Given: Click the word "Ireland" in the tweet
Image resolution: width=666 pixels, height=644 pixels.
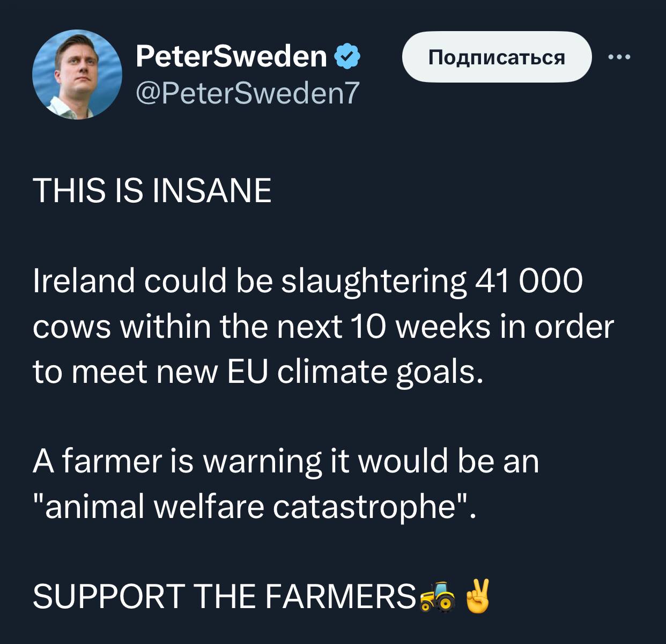Looking at the screenshot, I should click(84, 281).
